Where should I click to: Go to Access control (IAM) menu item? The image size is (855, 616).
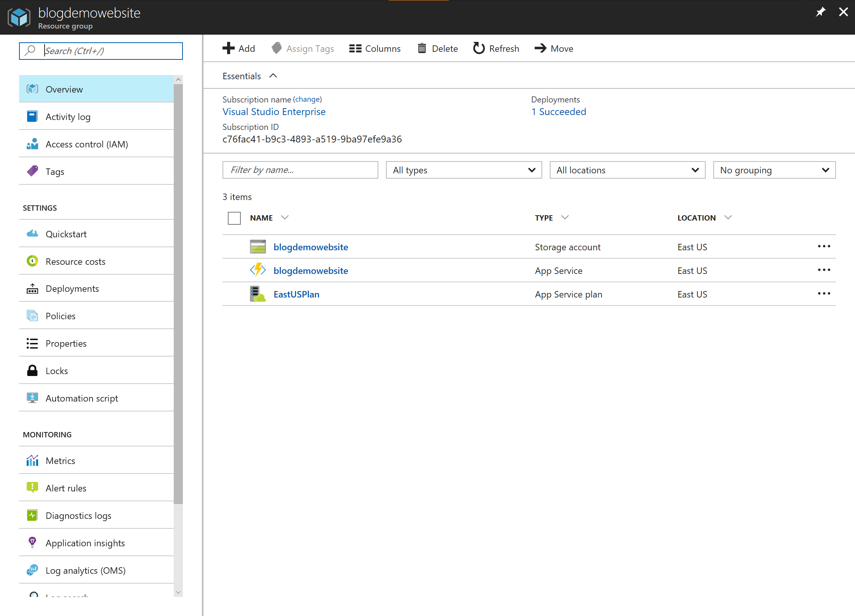96,144
